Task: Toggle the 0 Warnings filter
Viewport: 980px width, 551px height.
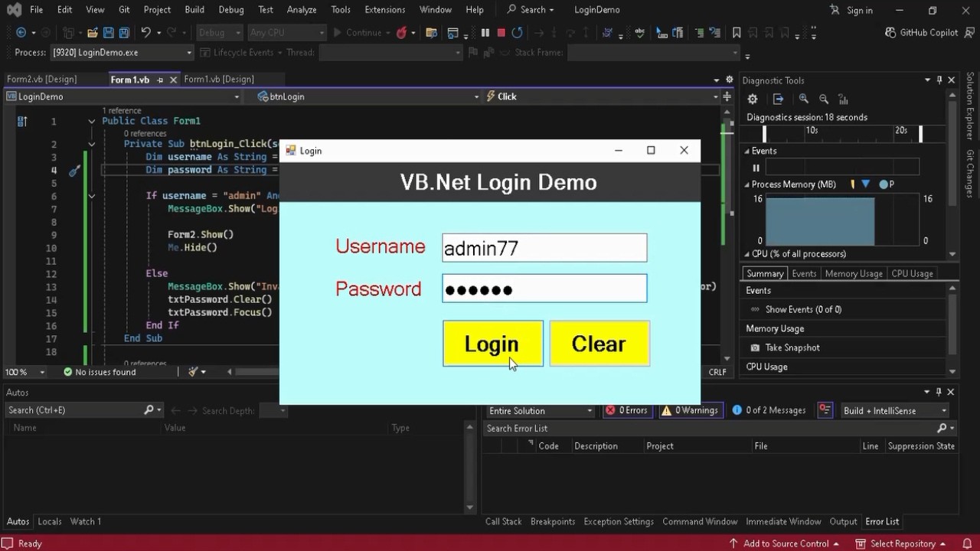Action: click(x=690, y=411)
